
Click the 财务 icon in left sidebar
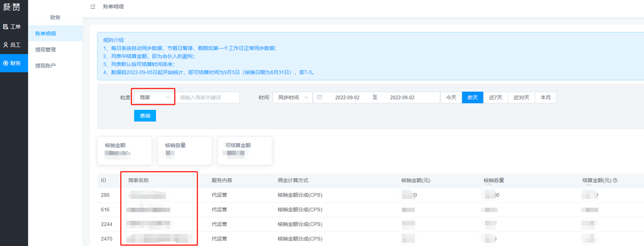click(6, 63)
